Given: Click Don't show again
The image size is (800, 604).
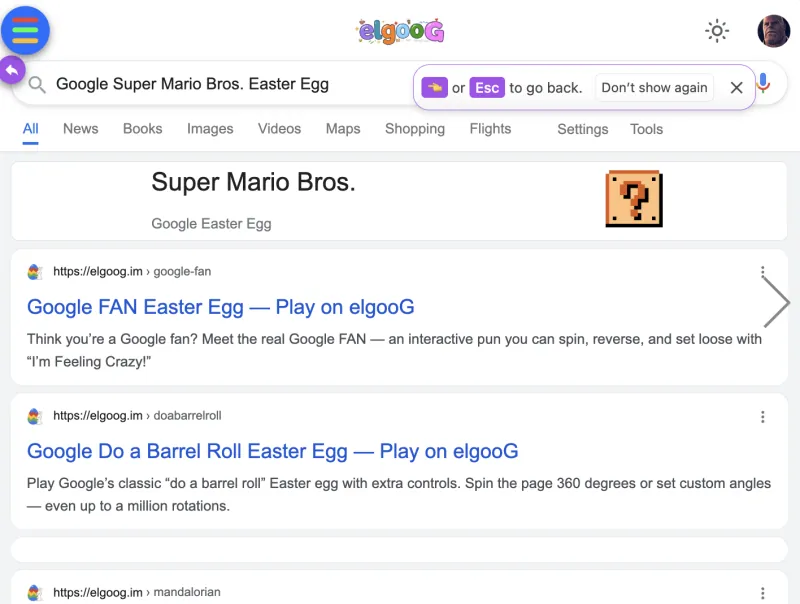Looking at the screenshot, I should click(654, 87).
